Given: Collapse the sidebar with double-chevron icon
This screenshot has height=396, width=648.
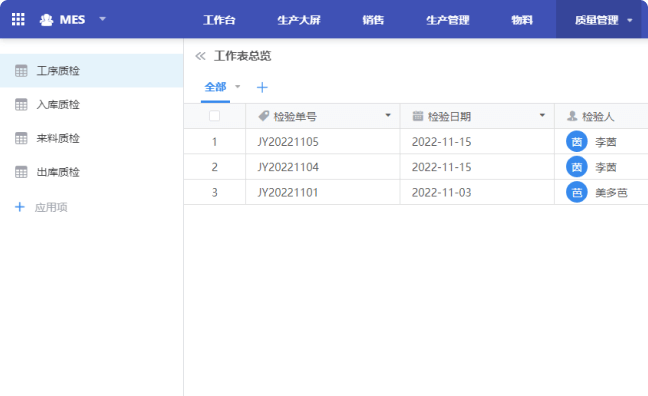Looking at the screenshot, I should click(x=200, y=56).
